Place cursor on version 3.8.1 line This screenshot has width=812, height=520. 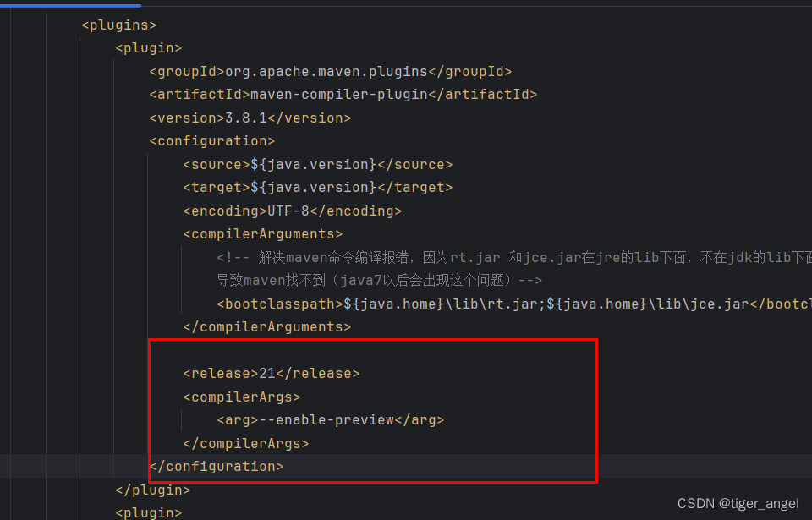click(250, 118)
